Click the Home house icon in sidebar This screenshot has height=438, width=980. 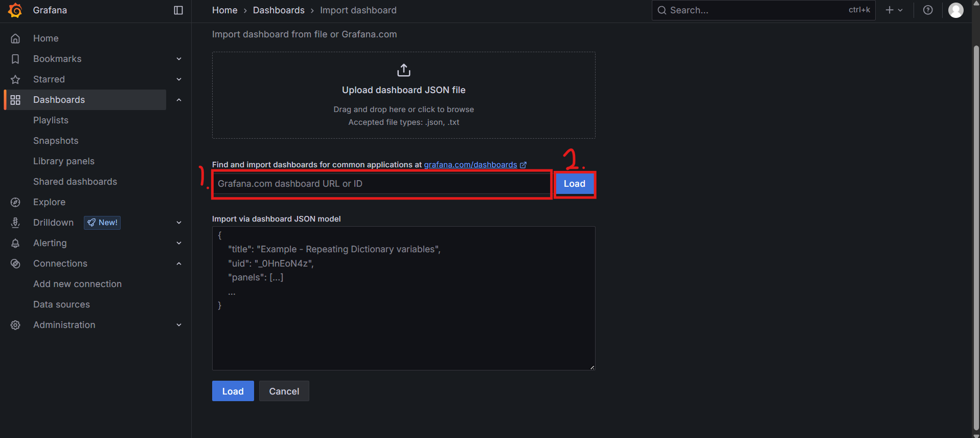click(15, 38)
